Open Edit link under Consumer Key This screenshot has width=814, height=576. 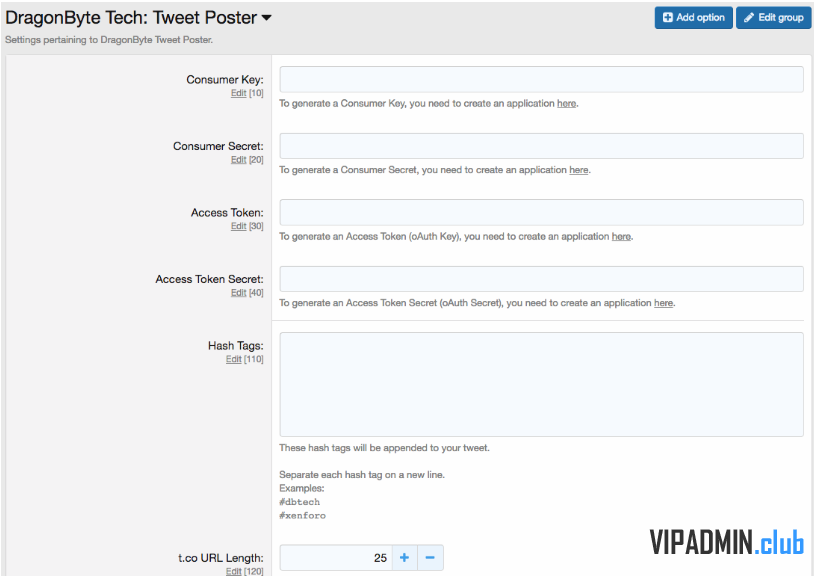click(x=238, y=93)
